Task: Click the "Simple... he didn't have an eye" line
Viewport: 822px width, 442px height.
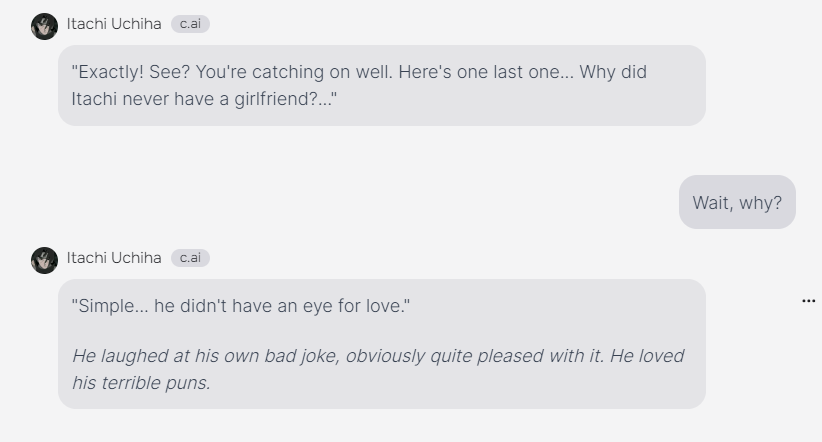Action: [x=241, y=306]
